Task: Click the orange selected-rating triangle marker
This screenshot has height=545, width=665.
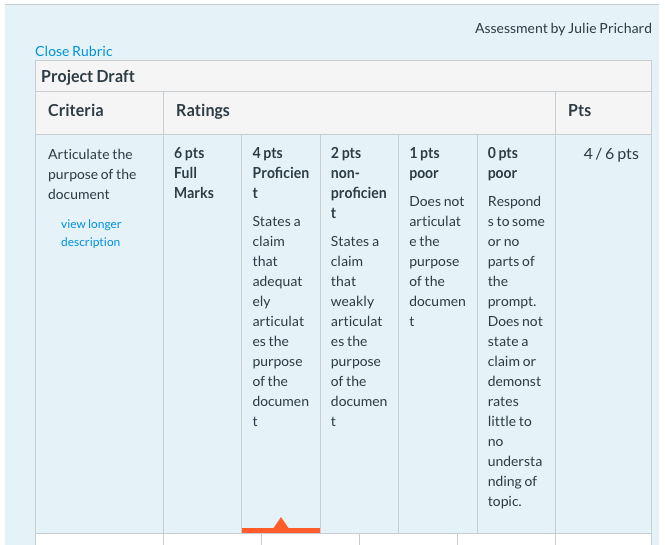Action: pyautogui.click(x=281, y=523)
